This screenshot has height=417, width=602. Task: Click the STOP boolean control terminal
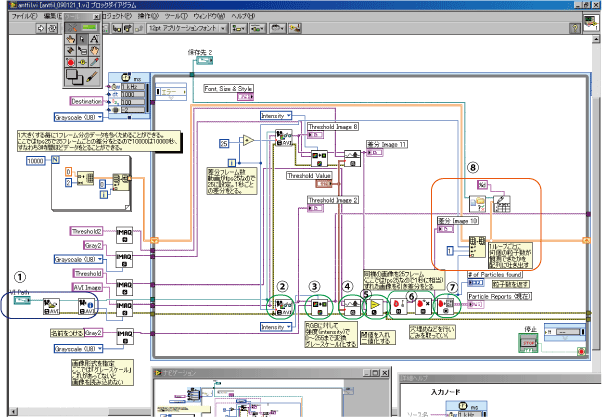pos(528,343)
